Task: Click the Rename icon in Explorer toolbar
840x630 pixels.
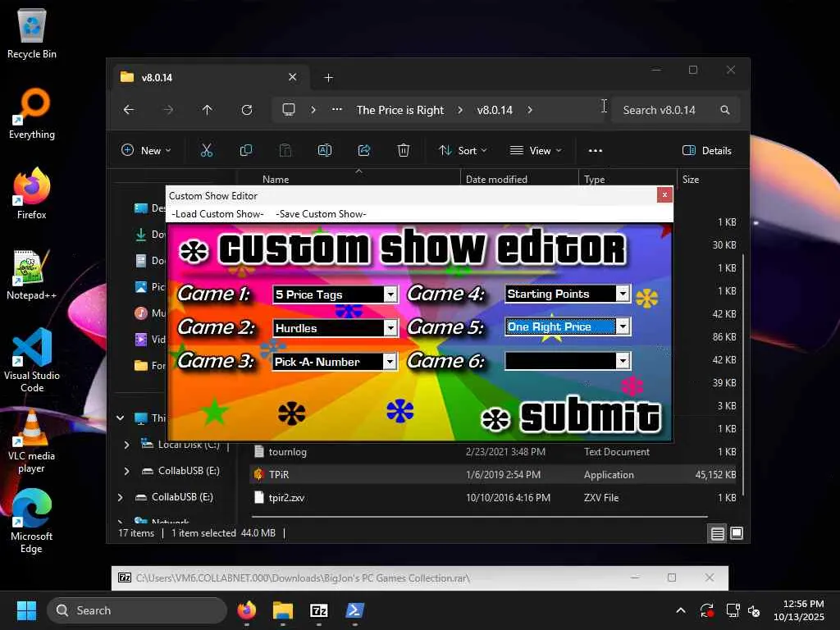Action: point(325,151)
